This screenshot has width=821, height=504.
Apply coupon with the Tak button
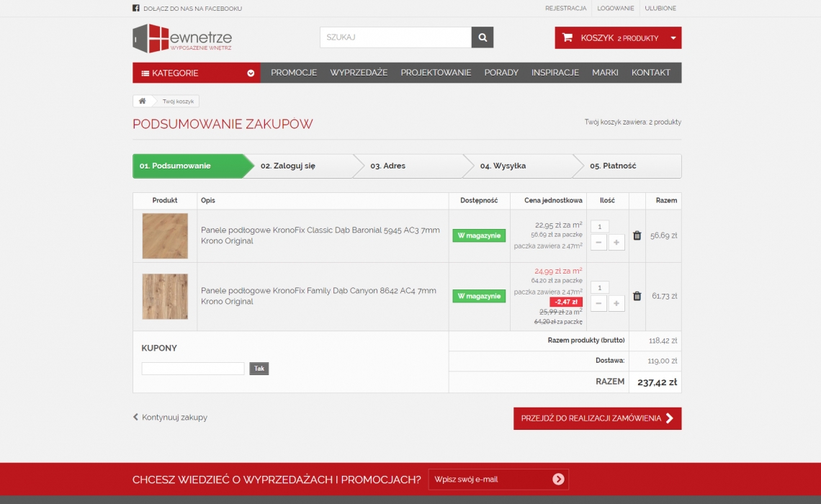click(x=259, y=369)
